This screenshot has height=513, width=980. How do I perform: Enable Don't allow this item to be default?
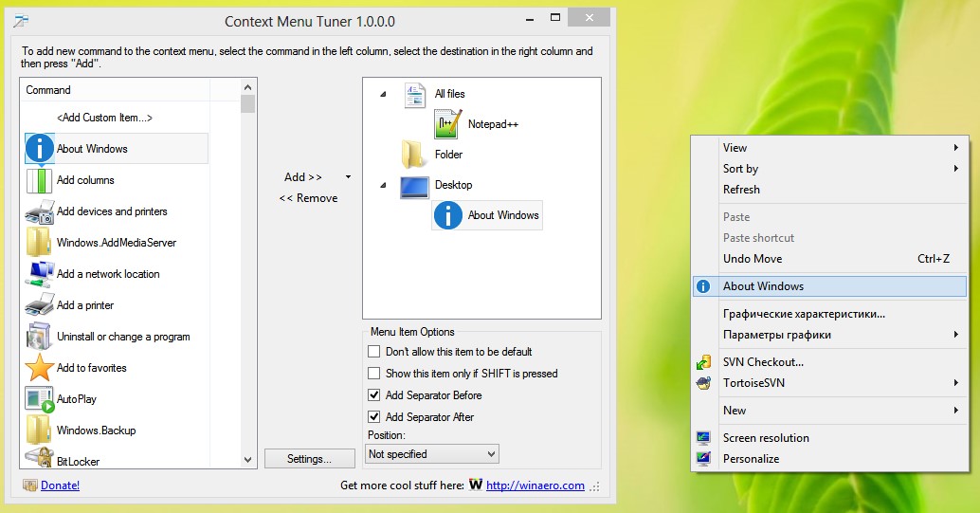point(373,352)
